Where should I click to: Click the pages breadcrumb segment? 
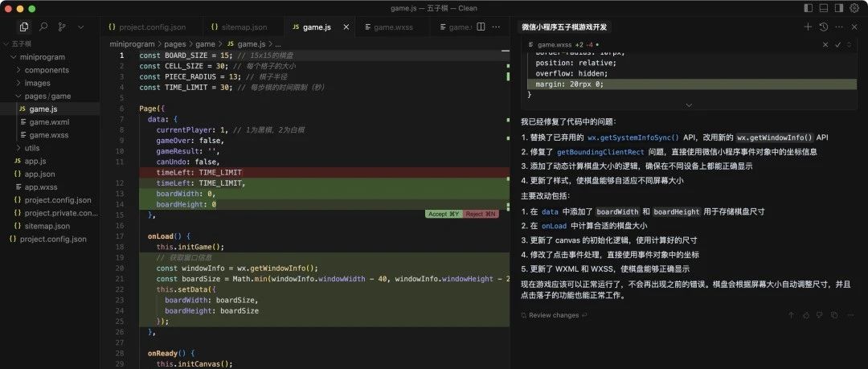click(175, 43)
